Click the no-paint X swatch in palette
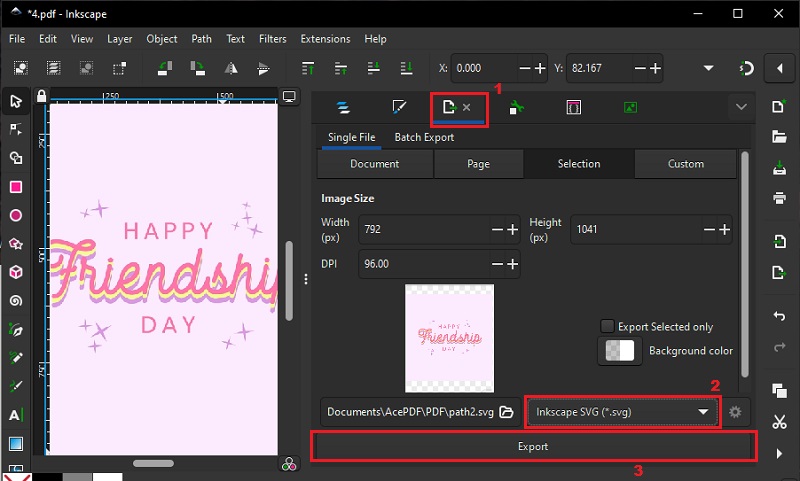This screenshot has width=800, height=481. (16, 477)
